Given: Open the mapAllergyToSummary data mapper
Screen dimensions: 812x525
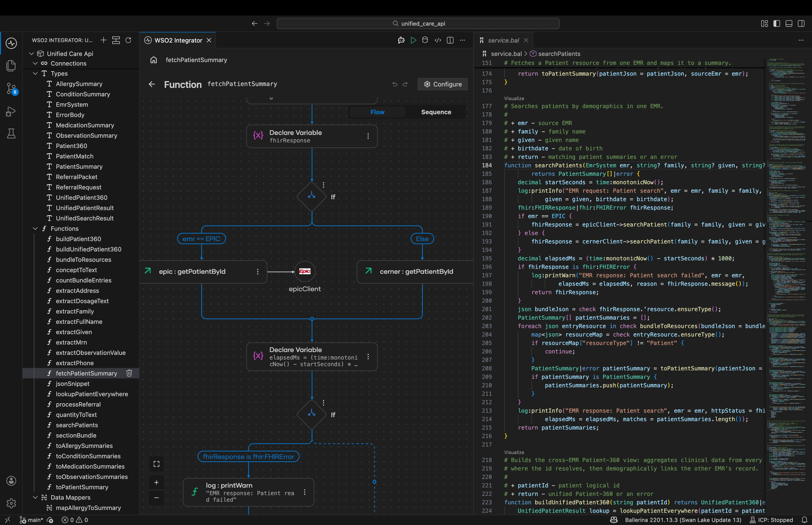Looking at the screenshot, I should point(88,508).
